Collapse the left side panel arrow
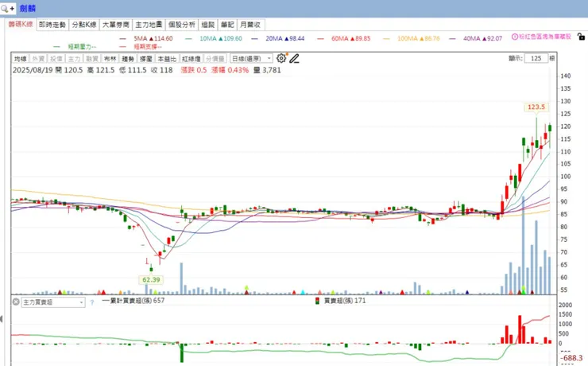Image resolution: width=588 pixels, height=366 pixels. [2, 319]
